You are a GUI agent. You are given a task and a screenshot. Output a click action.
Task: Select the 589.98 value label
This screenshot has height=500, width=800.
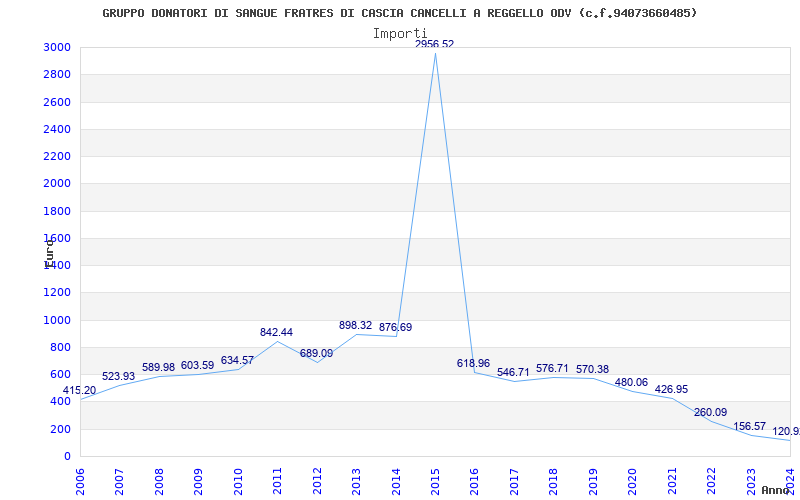(158, 367)
